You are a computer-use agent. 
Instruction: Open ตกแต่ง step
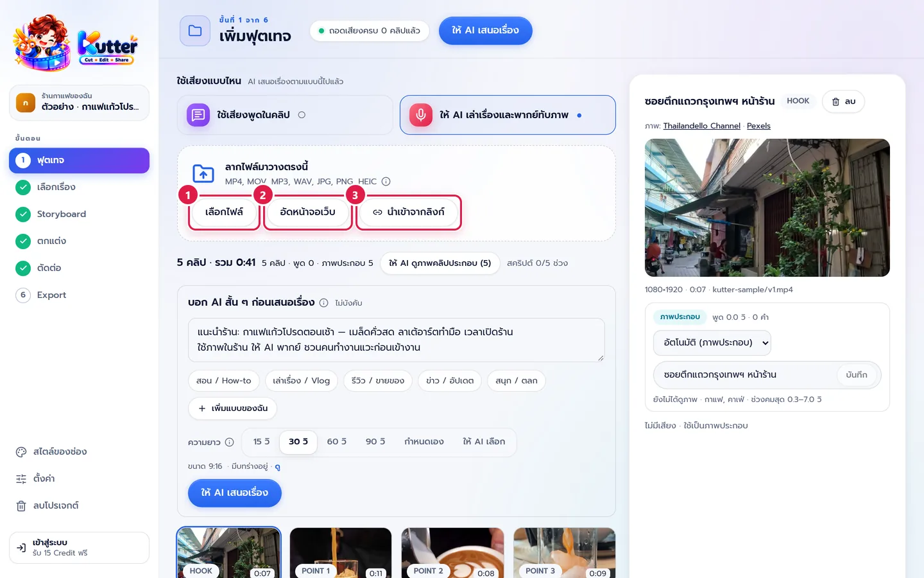(x=79, y=241)
